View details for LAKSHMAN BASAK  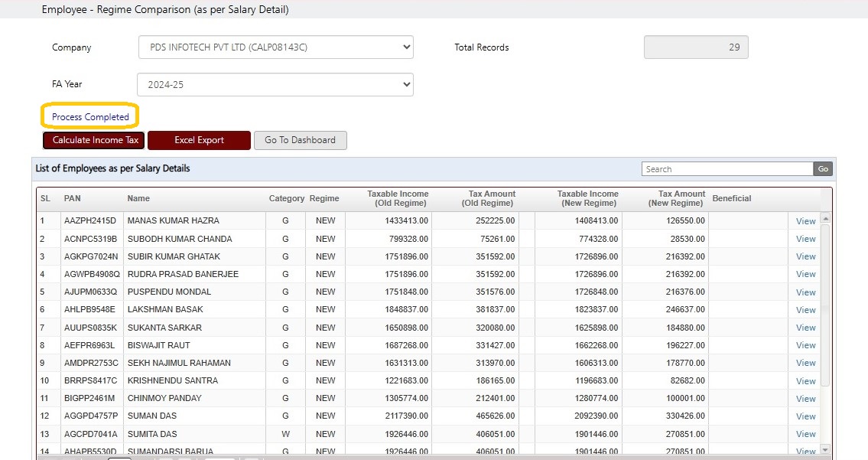click(805, 310)
